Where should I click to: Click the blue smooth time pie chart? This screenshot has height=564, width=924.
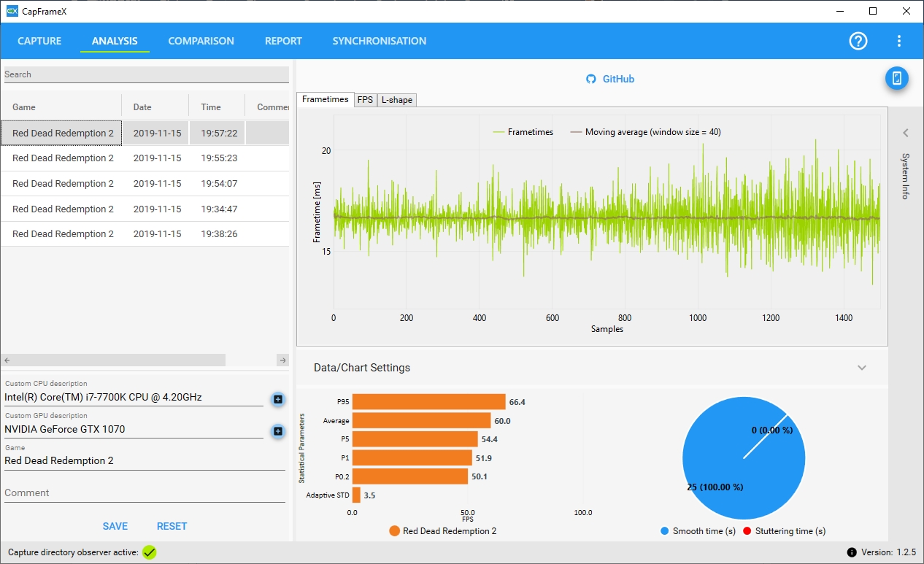pyautogui.click(x=744, y=459)
